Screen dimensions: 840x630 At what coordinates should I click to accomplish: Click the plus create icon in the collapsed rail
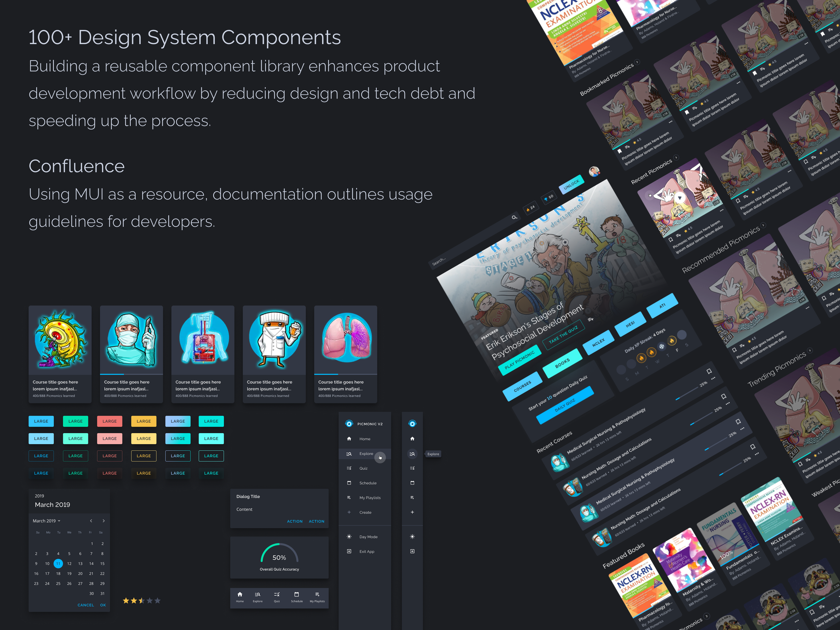(x=412, y=512)
